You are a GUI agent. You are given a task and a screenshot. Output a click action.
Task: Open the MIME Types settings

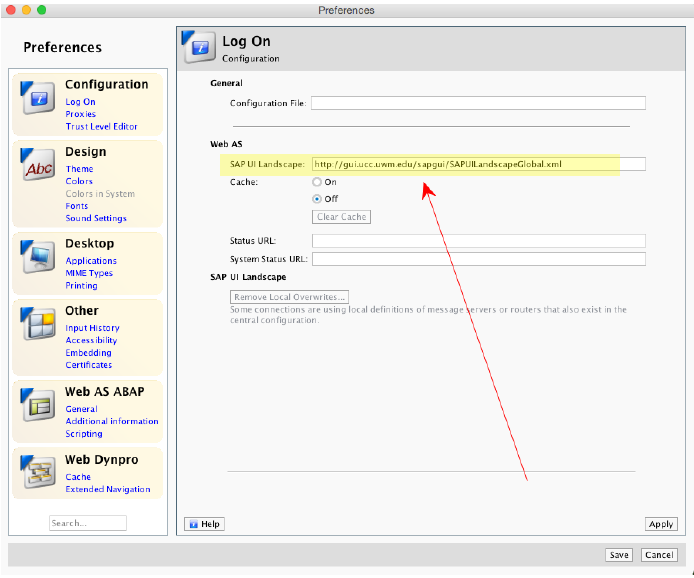point(89,273)
